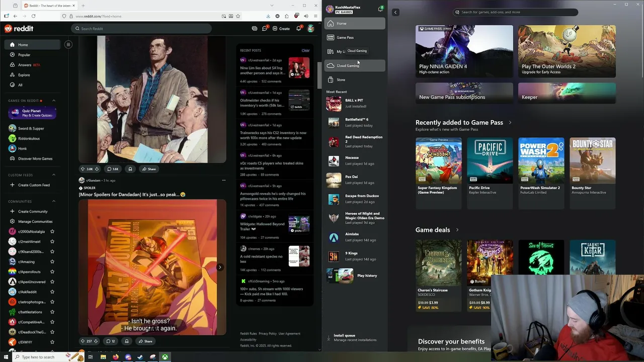Favorite r/Amazing with star

52,261
